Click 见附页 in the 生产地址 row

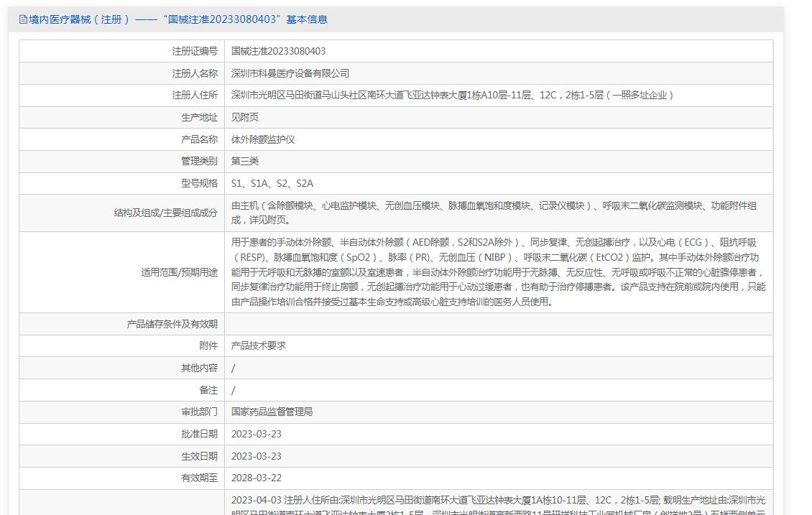coord(244,117)
